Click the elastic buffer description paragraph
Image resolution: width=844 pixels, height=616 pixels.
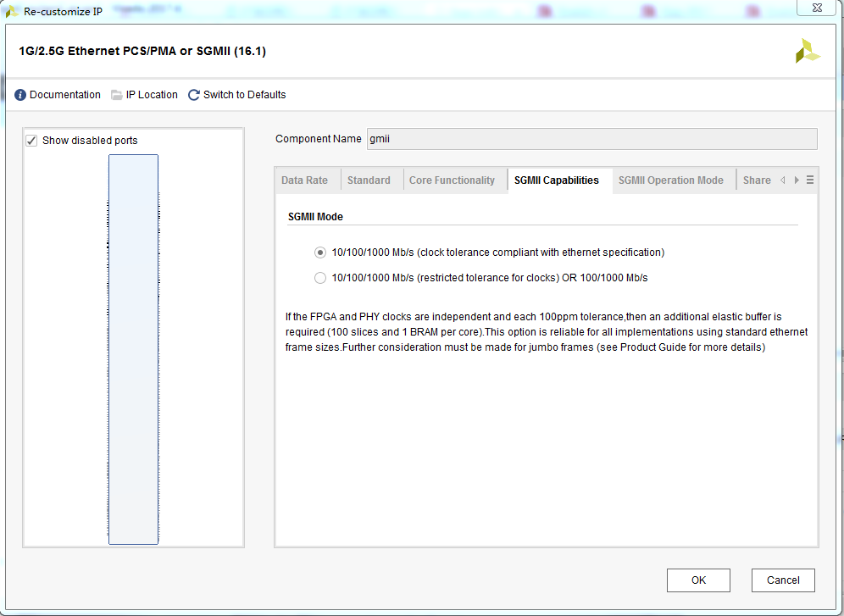[547, 332]
